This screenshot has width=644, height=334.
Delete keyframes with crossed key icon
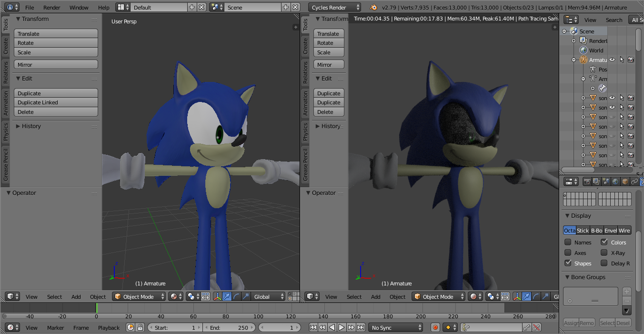(x=536, y=327)
